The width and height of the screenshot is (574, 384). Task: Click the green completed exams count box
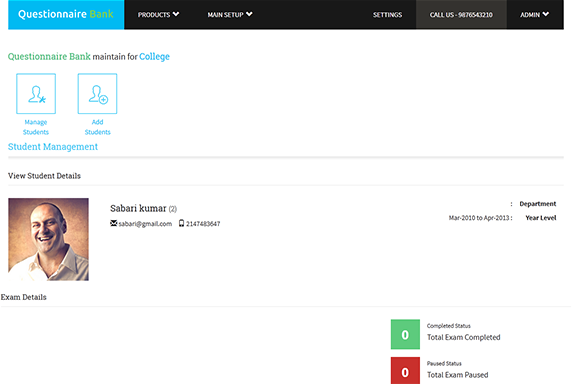(x=405, y=334)
